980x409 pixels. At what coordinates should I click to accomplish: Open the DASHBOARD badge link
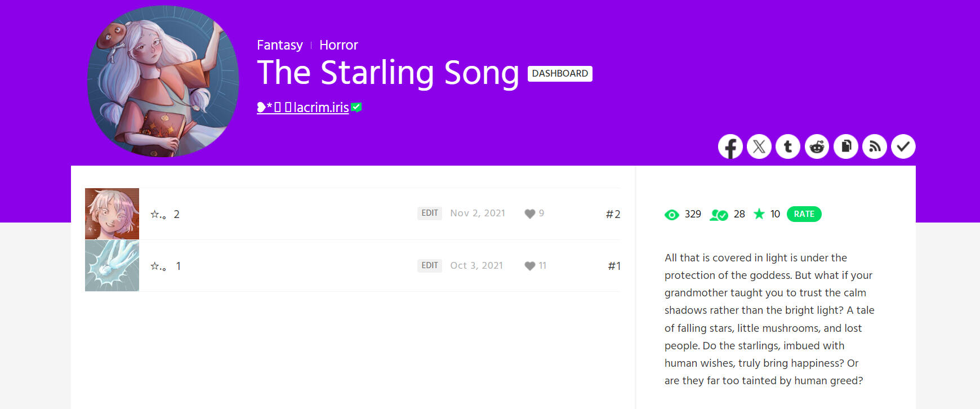pos(560,73)
